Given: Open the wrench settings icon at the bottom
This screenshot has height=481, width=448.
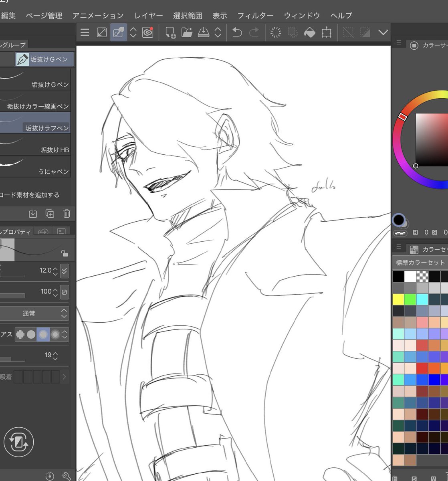Looking at the screenshot, I should 67,476.
